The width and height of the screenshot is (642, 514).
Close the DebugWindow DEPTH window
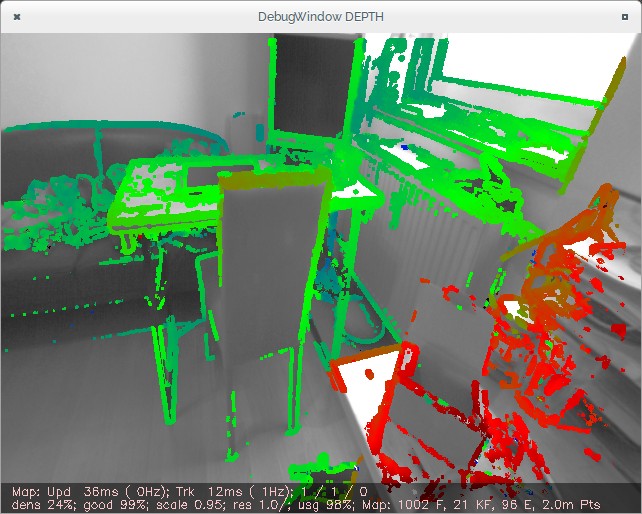pyautogui.click(x=17, y=18)
